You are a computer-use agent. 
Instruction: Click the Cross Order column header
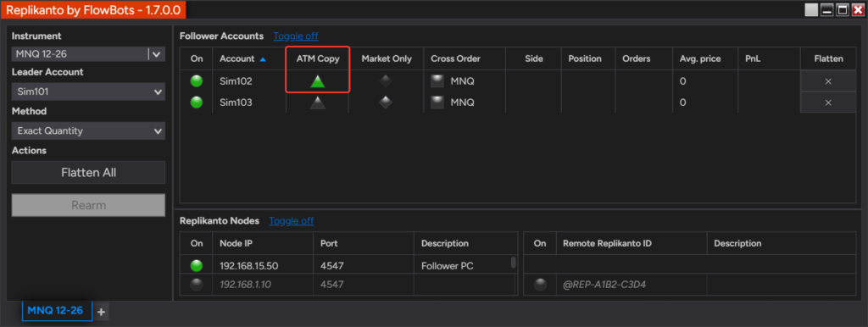pyautogui.click(x=465, y=58)
